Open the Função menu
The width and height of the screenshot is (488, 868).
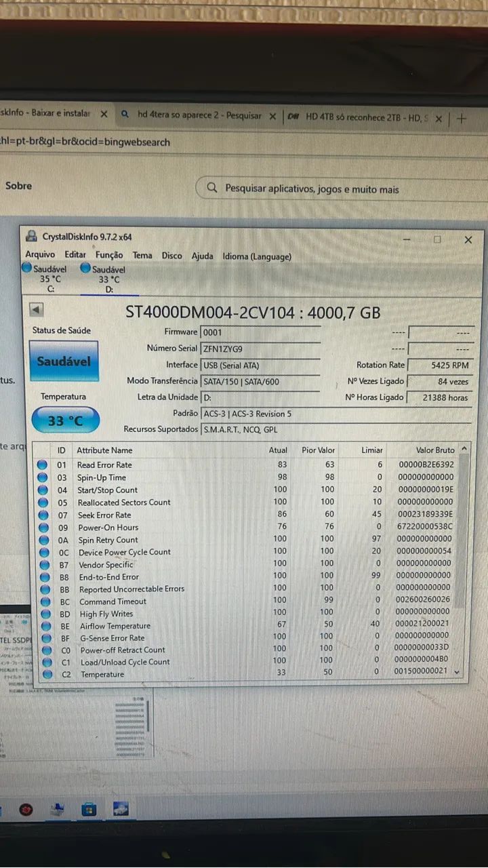pos(109,255)
